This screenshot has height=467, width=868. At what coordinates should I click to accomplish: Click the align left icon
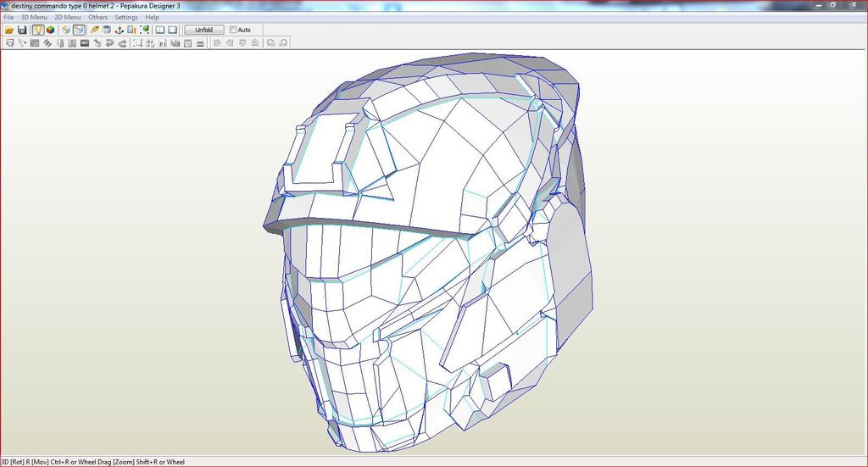pos(218,42)
